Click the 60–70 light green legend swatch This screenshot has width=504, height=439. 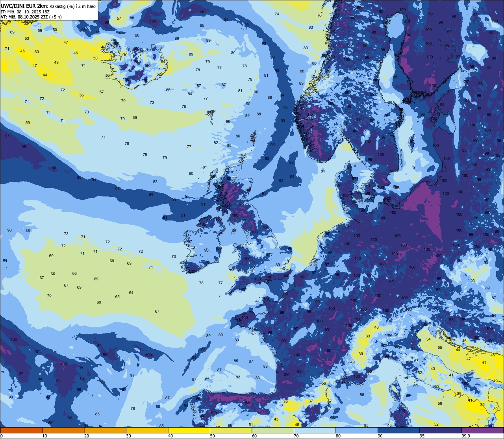click(x=273, y=430)
